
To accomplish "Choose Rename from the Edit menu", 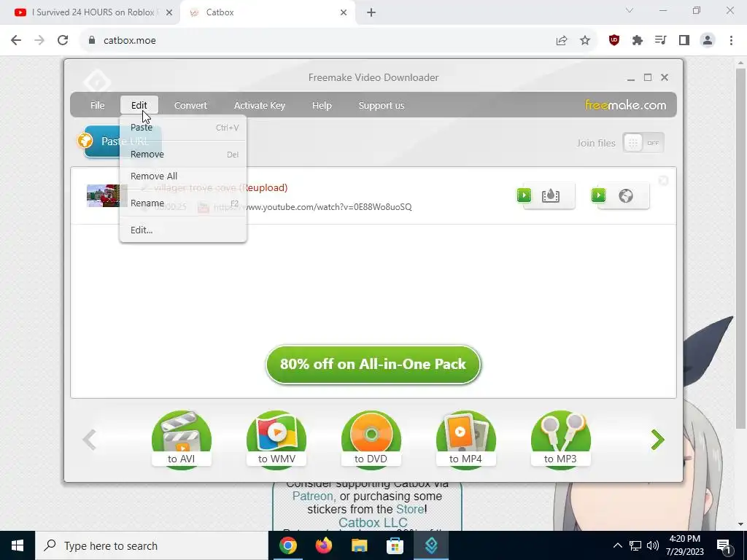I will (x=183, y=203).
